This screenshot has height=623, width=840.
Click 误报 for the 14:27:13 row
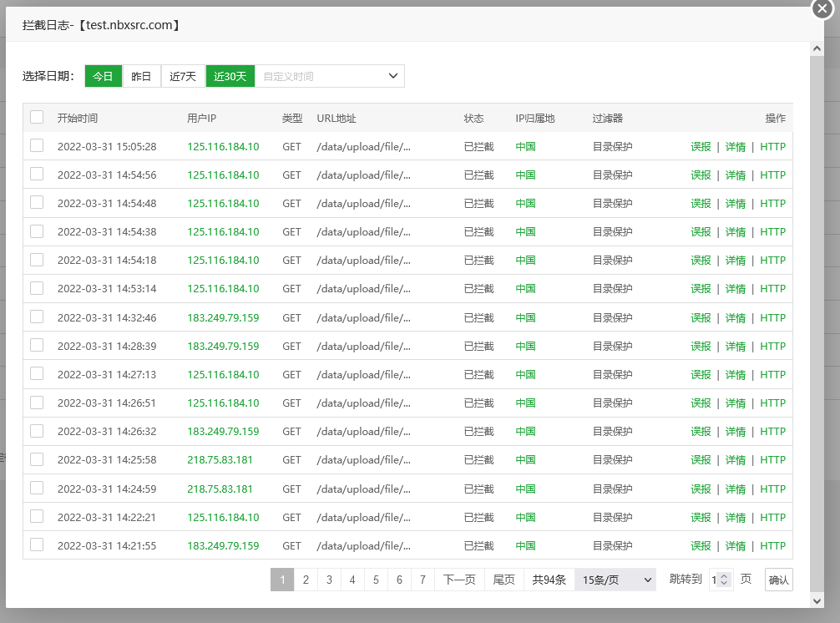pyautogui.click(x=701, y=375)
